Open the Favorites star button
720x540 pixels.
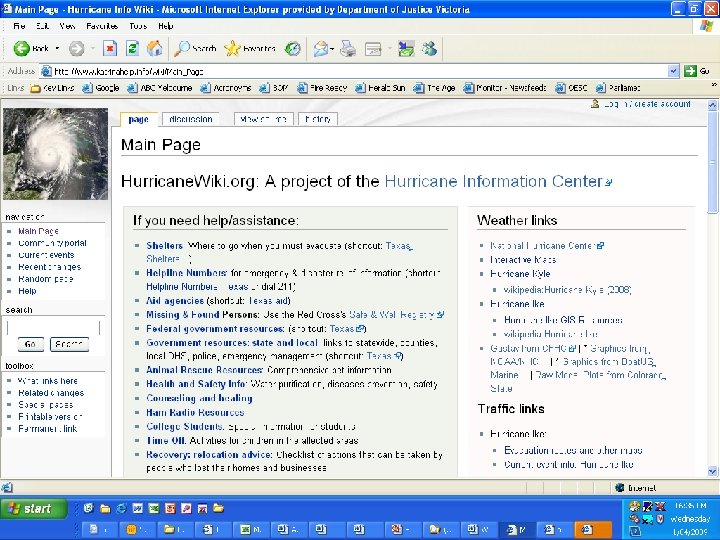250,48
